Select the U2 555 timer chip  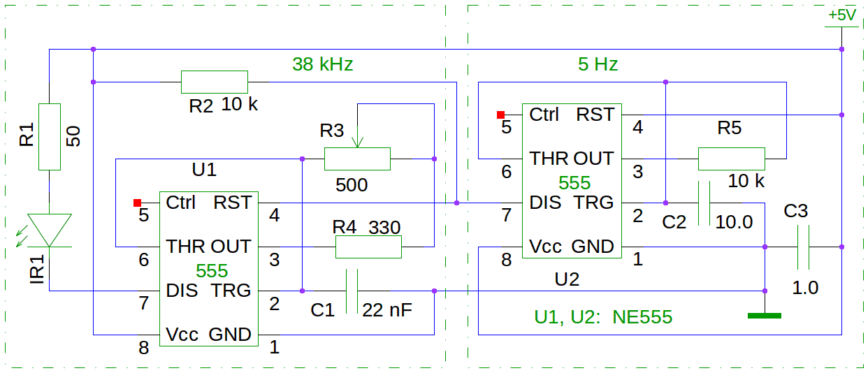point(572,182)
